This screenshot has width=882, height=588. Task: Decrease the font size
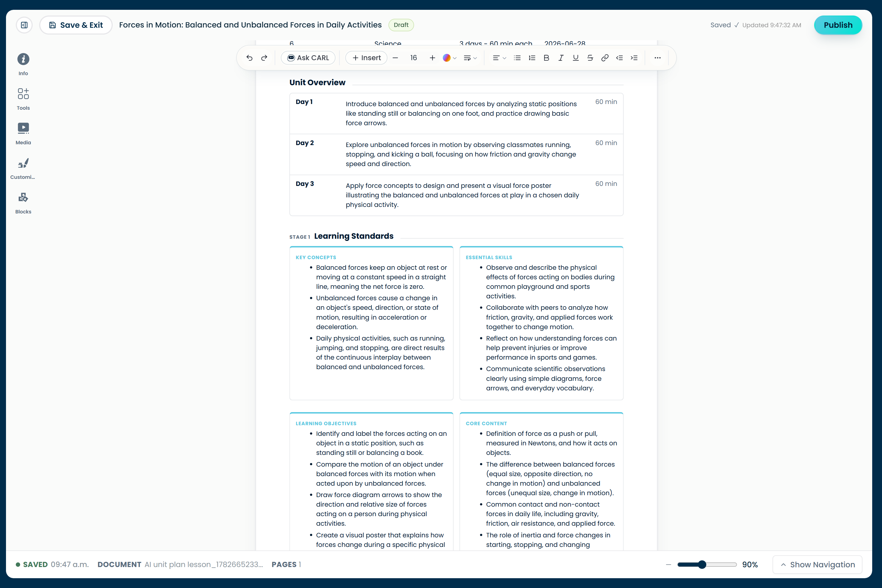395,58
